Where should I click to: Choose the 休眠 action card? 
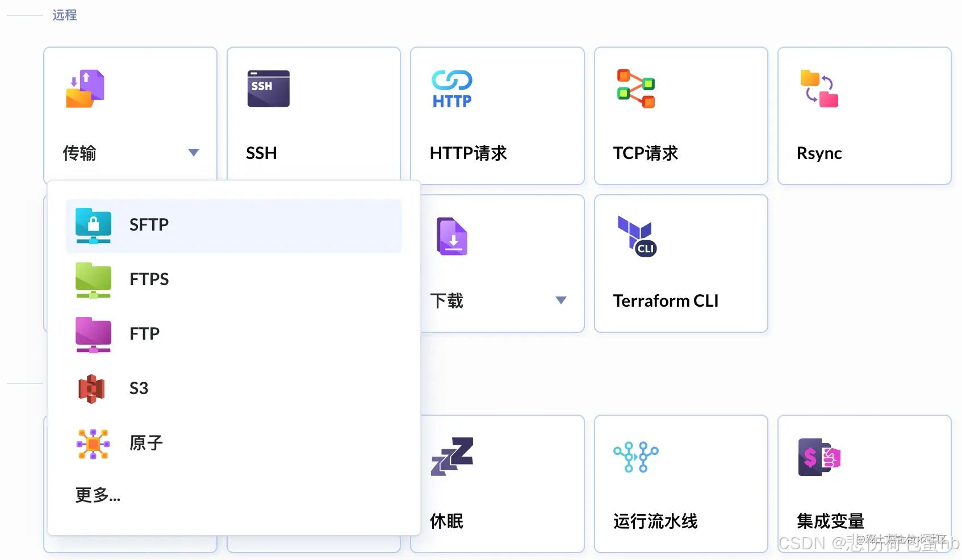click(x=501, y=484)
